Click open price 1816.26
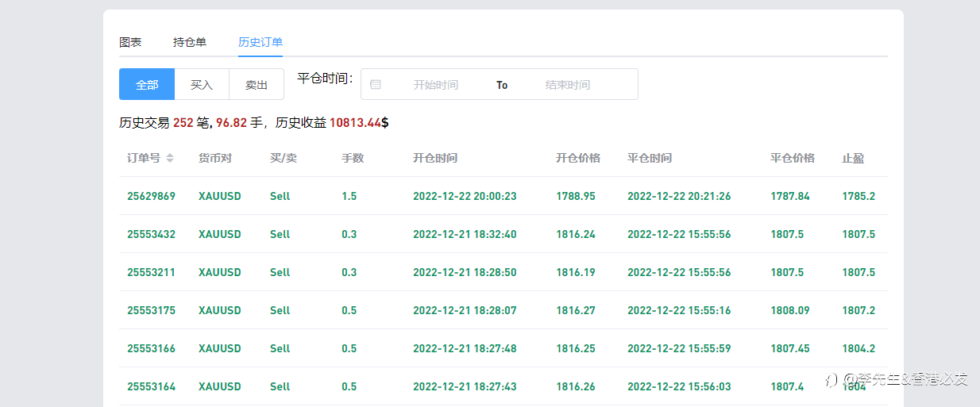This screenshot has width=980, height=407. [x=576, y=386]
